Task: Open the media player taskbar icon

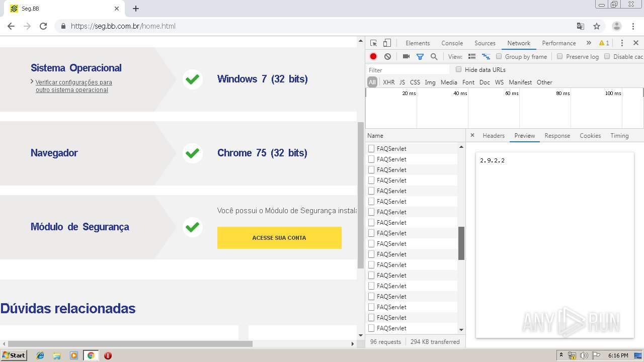Action: tap(74, 355)
